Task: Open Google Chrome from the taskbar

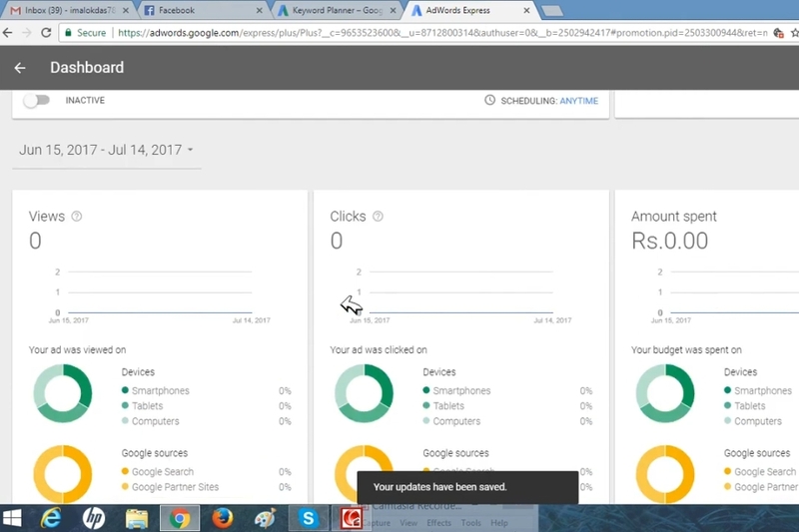Action: pyautogui.click(x=180, y=518)
